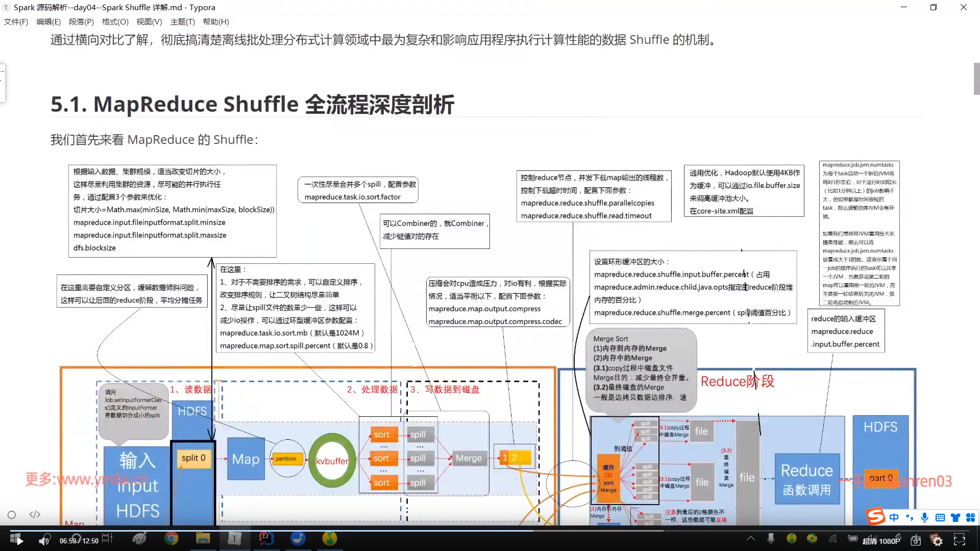Mute the video volume speaker
This screenshot has width=980, height=551.
pos(44,540)
